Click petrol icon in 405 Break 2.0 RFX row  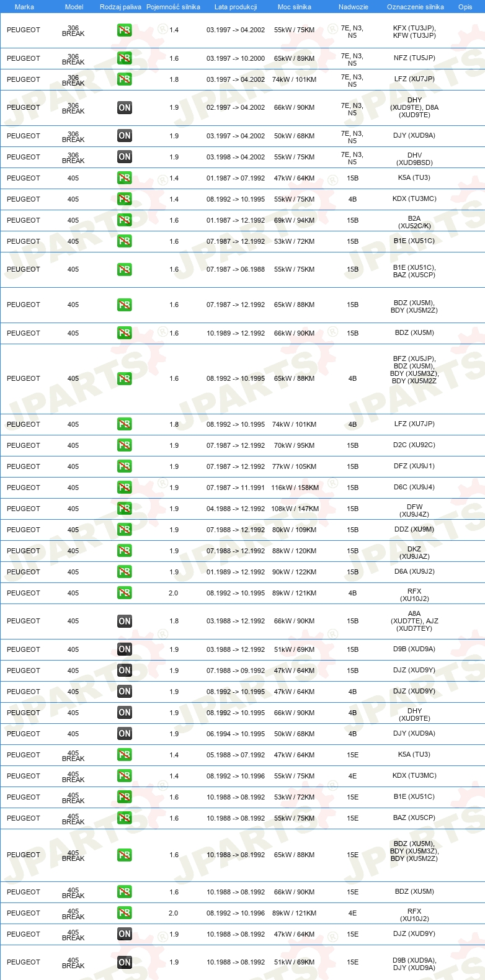tap(125, 913)
